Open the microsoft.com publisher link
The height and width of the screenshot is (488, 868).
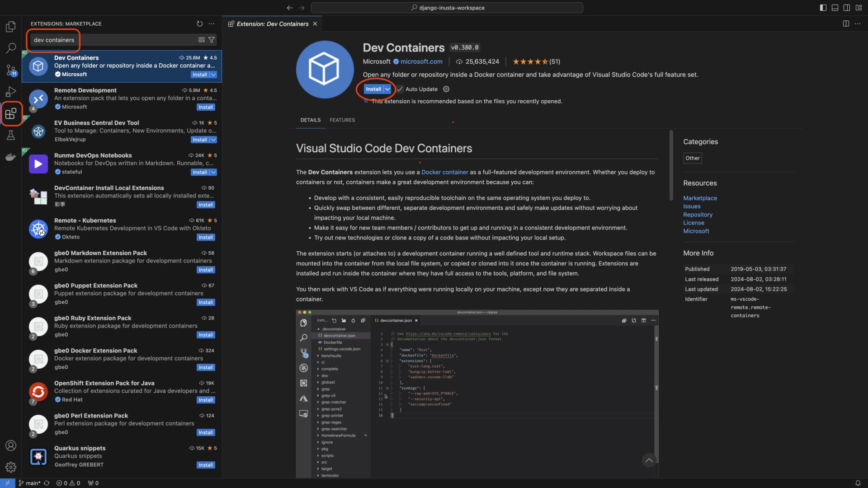[421, 61]
